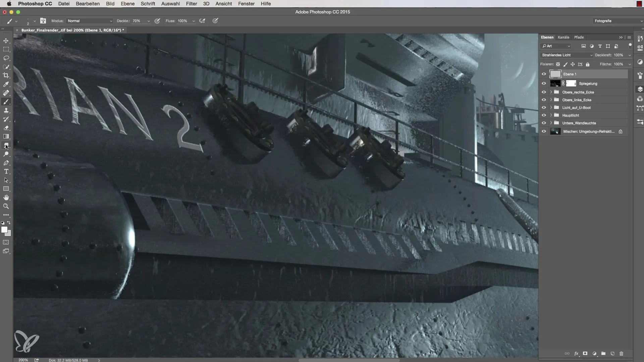Toggle lock transparent pixels

pos(558,64)
